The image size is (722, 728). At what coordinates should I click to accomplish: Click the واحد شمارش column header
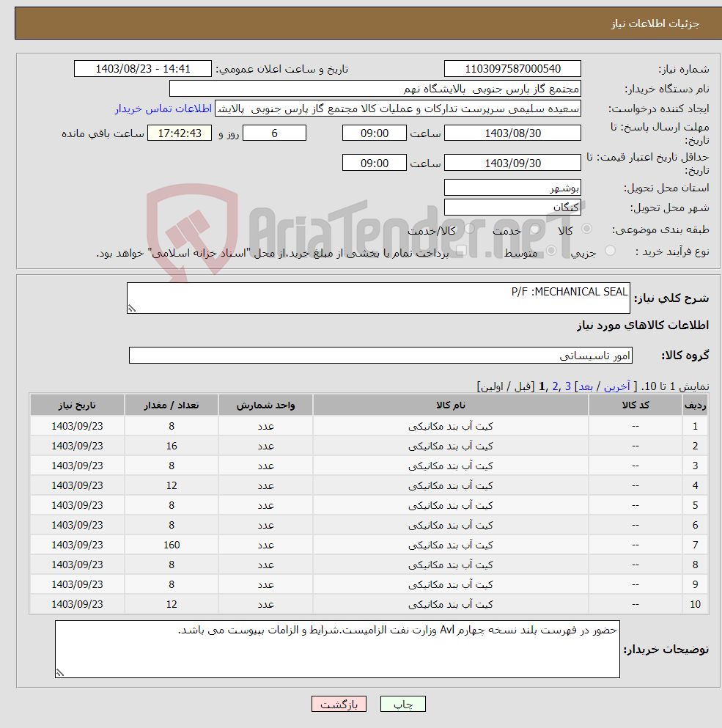point(265,405)
